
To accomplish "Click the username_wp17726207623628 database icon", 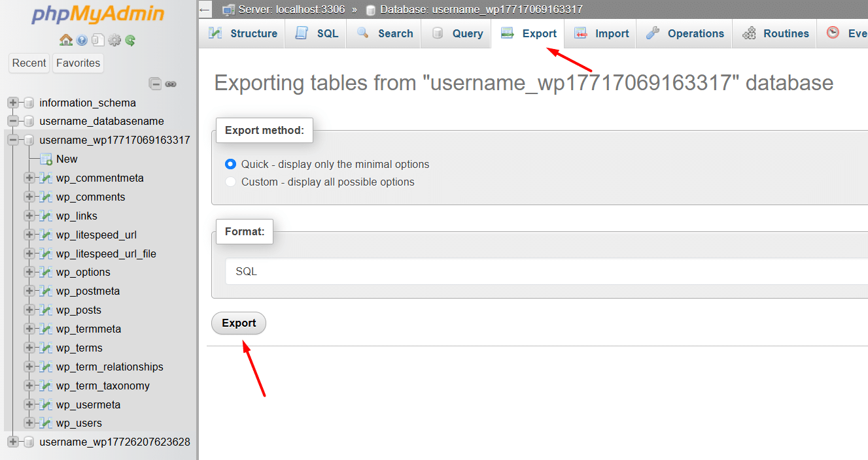I will coord(29,442).
